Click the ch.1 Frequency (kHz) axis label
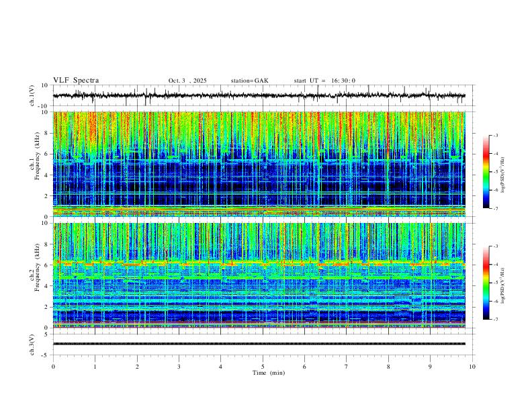Image resolution: width=532 pixels, height=411 pixels. point(35,154)
